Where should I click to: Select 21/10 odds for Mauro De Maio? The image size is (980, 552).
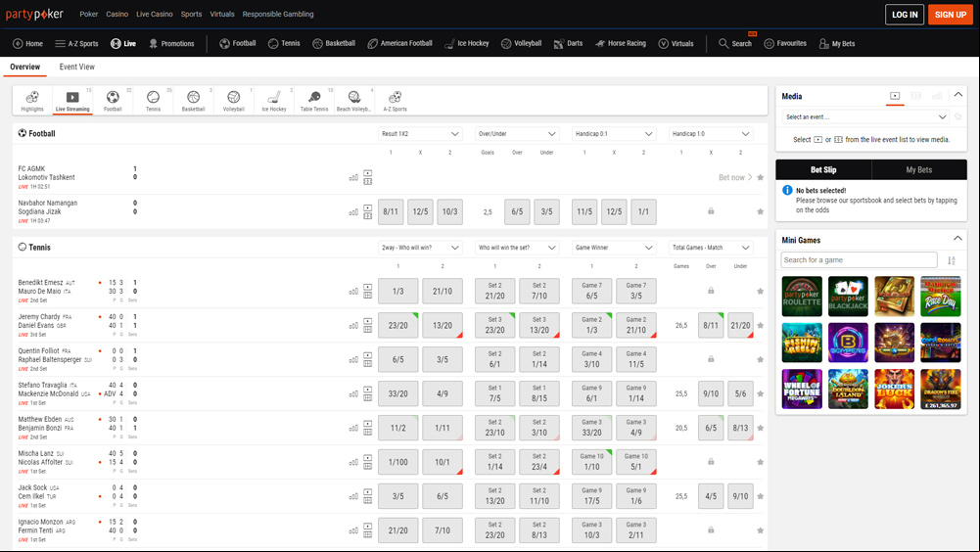point(443,292)
